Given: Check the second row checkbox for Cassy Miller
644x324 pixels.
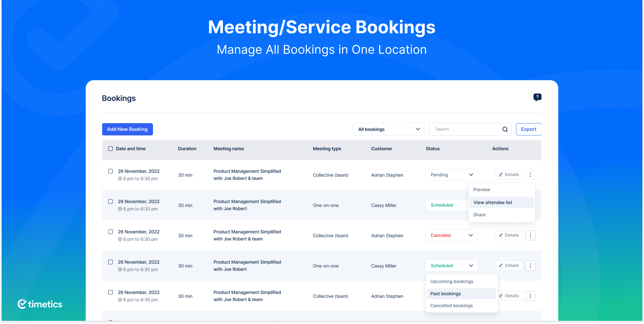Looking at the screenshot, I should pos(111,201).
